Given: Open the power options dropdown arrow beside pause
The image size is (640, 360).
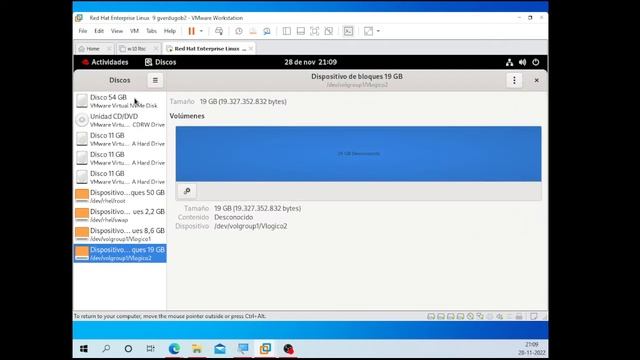Looking at the screenshot, I should pyautogui.click(x=201, y=31).
